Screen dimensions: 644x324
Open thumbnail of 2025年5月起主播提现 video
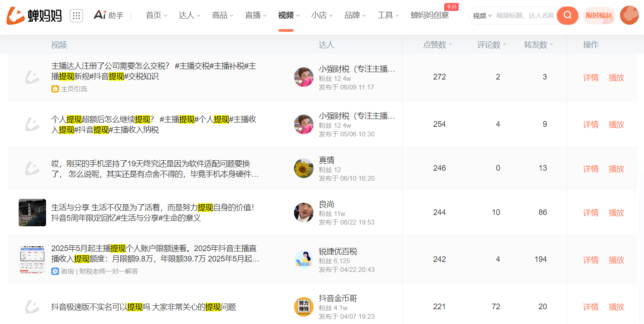(32, 259)
